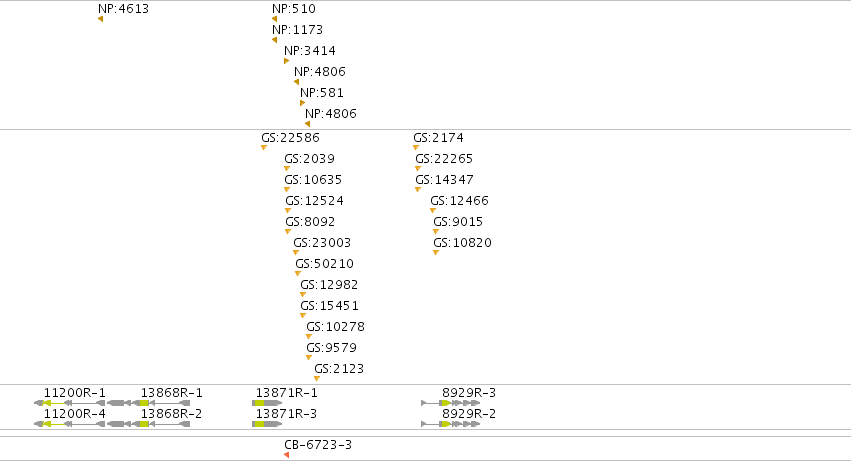The width and height of the screenshot is (851, 461).
Task: Click the 13868R-1 transcript glyph
Action: [x=149, y=403]
